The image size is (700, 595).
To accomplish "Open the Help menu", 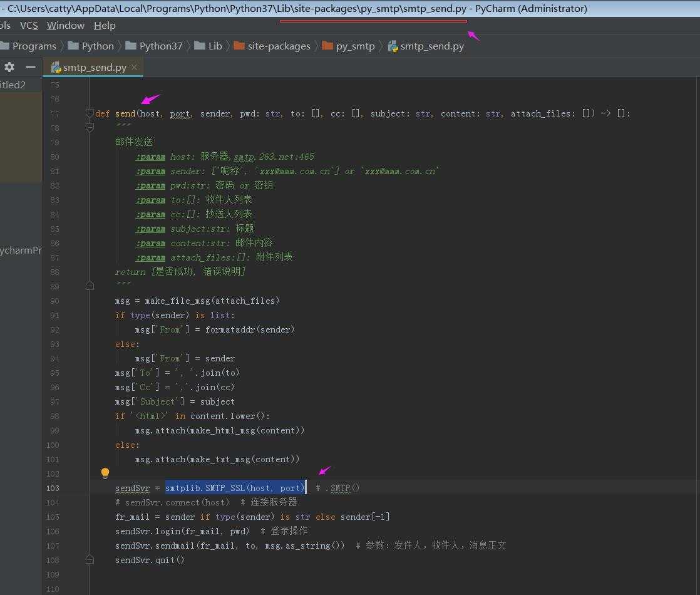I will coord(105,26).
